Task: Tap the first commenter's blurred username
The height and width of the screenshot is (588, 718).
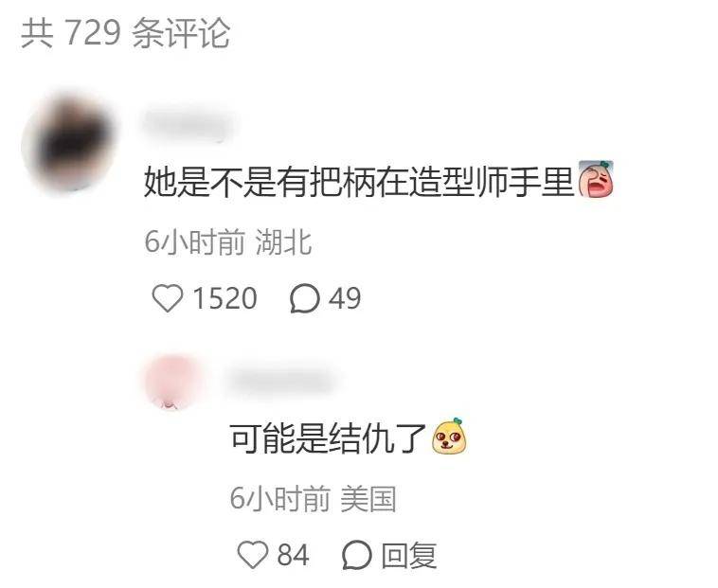Action: pyautogui.click(x=188, y=124)
